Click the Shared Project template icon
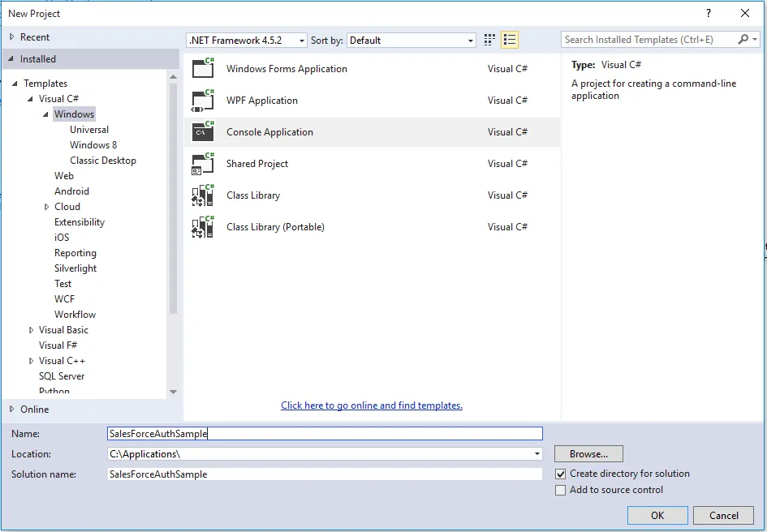767x532 pixels. click(x=203, y=163)
